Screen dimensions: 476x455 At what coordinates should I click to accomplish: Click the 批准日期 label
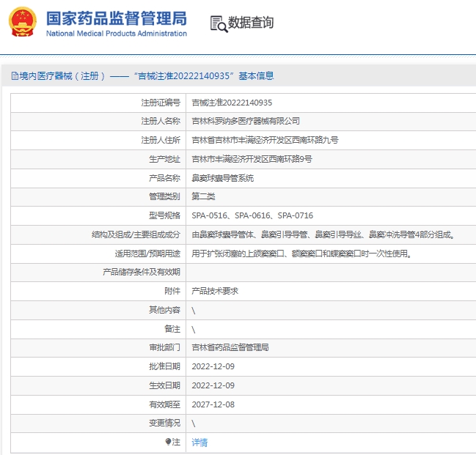click(164, 366)
